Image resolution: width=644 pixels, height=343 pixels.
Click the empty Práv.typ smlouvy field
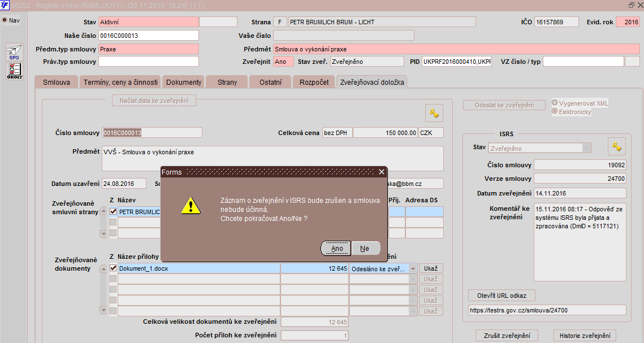[149, 61]
